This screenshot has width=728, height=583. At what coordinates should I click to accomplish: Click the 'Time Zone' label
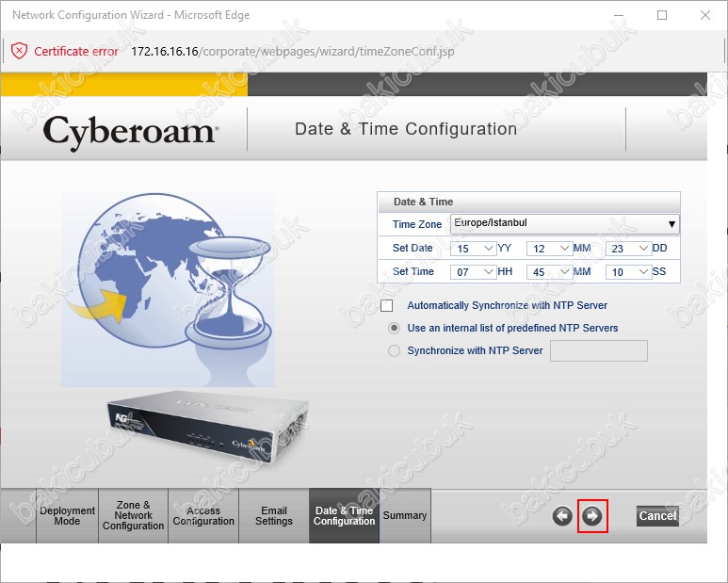point(417,224)
